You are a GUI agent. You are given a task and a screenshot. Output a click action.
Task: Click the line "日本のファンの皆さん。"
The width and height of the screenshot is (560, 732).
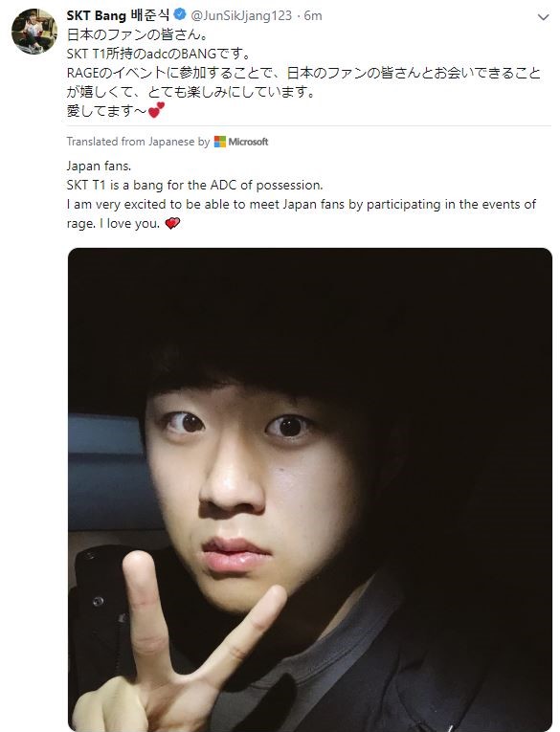(137, 35)
